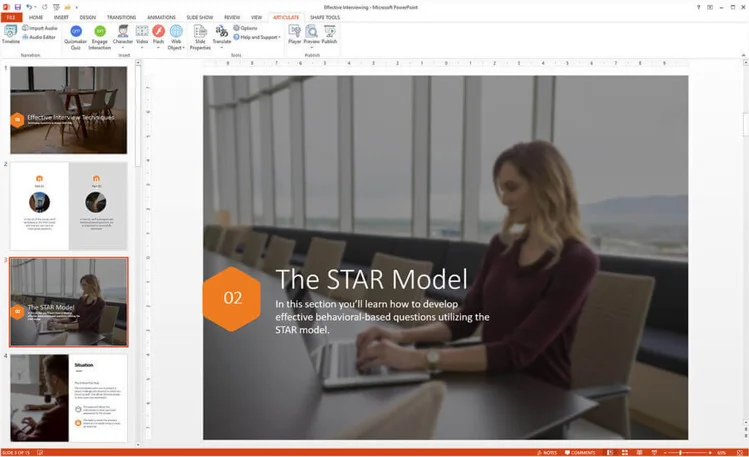Click the Save icon in quick access toolbar
This screenshot has width=749, height=457.
click(17, 7)
